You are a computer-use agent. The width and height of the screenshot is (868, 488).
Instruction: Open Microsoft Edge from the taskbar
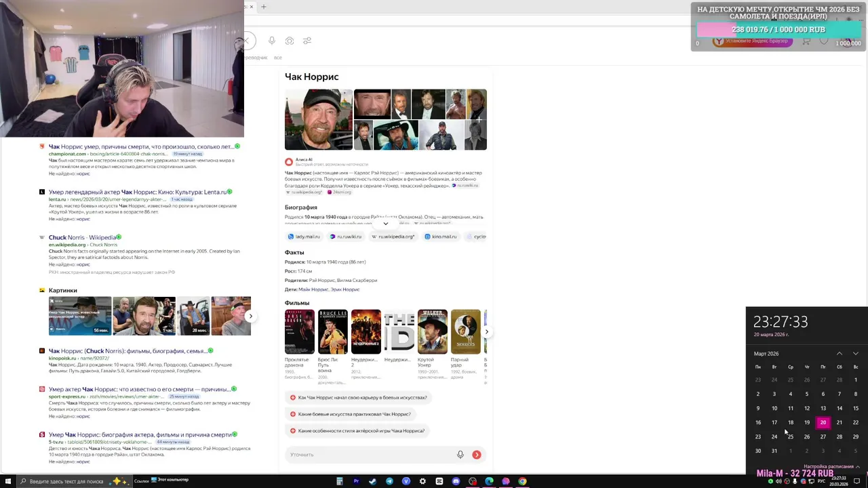(x=489, y=481)
